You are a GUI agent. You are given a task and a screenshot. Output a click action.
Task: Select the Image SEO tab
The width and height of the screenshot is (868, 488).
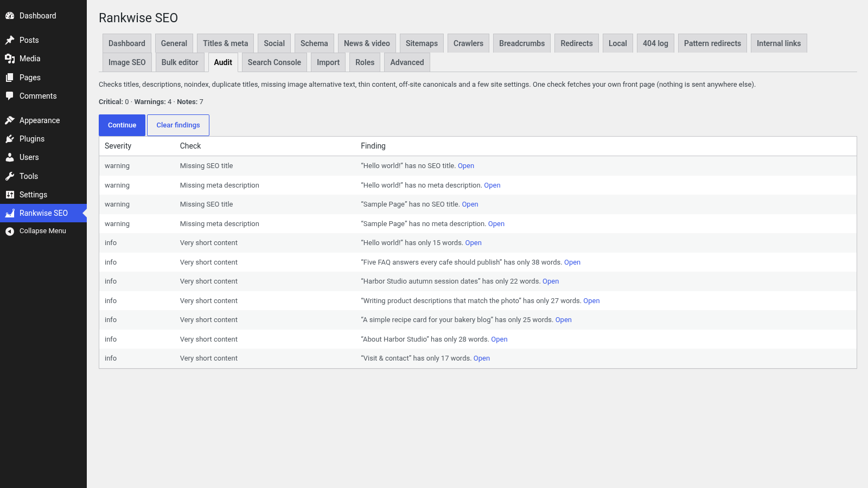pos(127,62)
